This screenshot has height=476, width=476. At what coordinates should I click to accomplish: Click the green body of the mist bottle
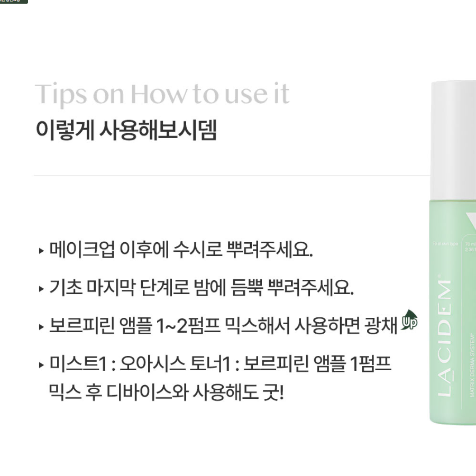pos(453,312)
